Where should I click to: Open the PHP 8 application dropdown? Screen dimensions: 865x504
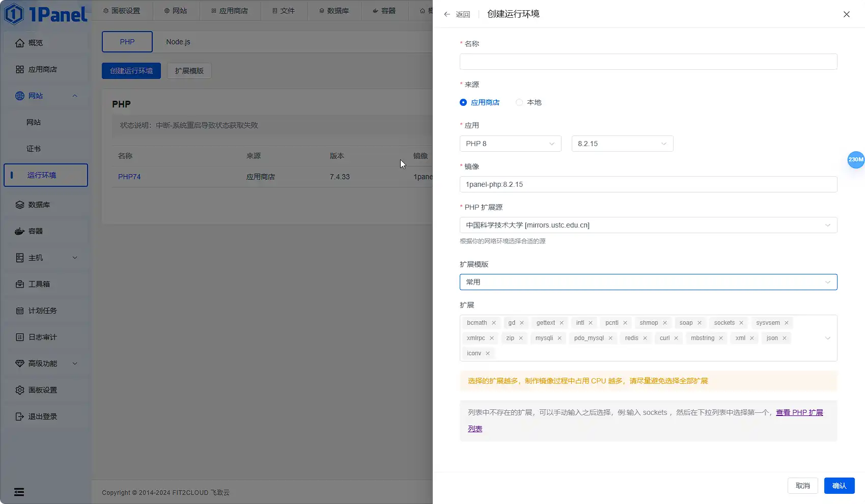point(511,144)
